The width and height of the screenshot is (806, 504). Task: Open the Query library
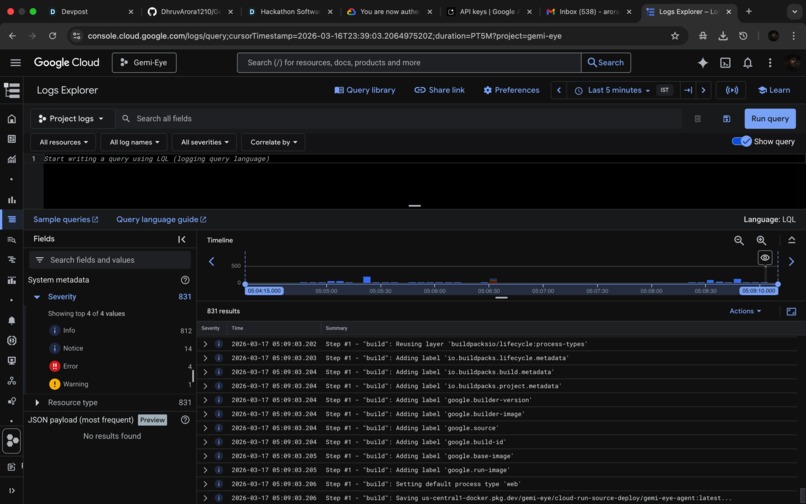click(x=364, y=90)
